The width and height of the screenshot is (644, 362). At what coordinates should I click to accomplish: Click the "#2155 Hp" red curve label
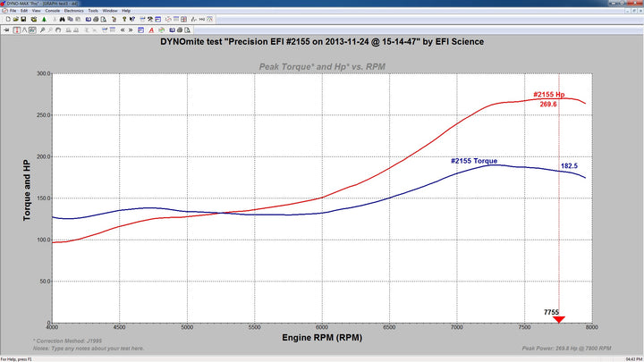click(x=548, y=95)
